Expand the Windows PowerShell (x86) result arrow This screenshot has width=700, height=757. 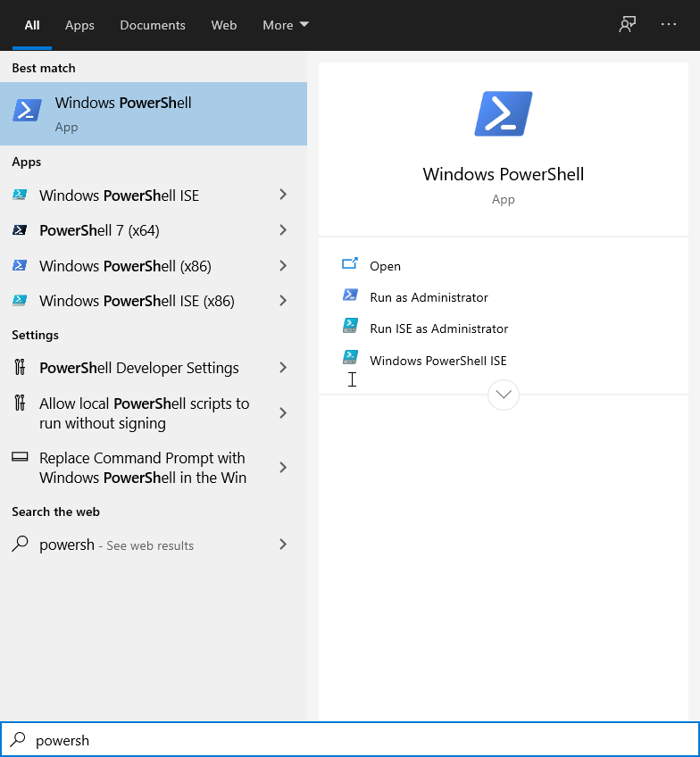tap(283, 266)
